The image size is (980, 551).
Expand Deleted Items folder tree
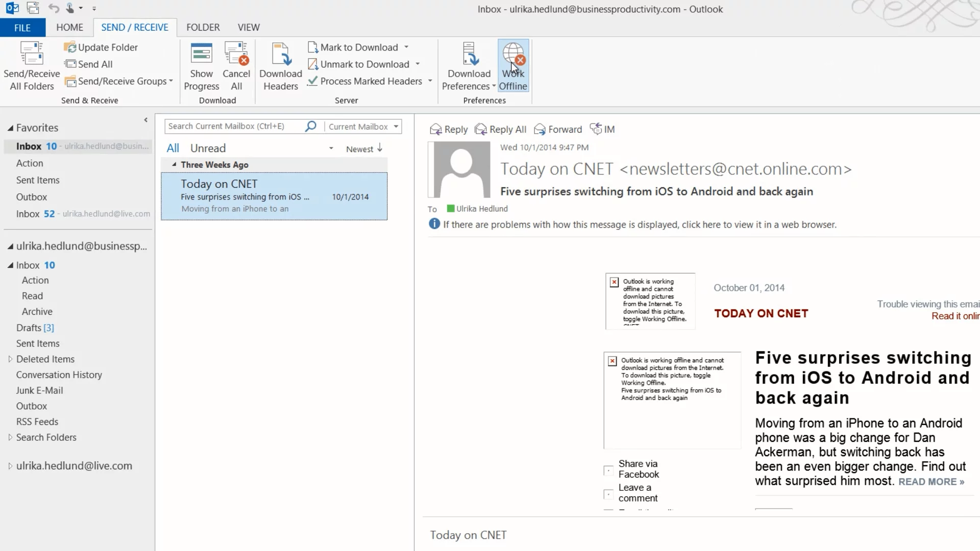coord(10,359)
